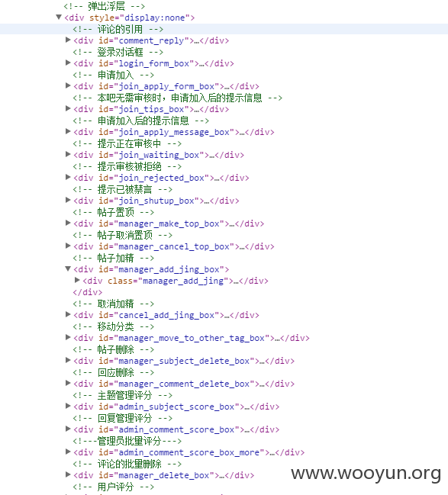448x495 pixels.
Task: Expand the cancel_add_jing_box div node
Action: point(68,314)
